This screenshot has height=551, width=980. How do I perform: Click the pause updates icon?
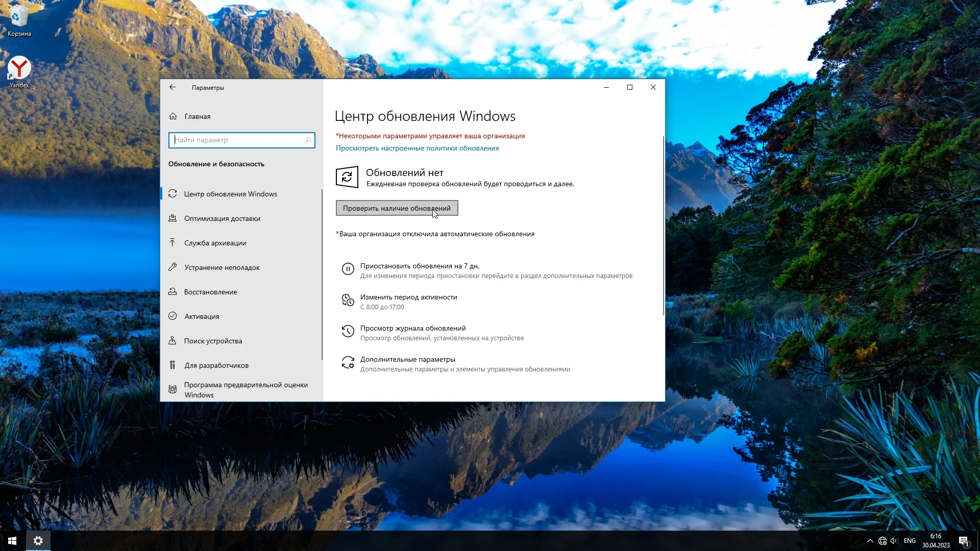[348, 269]
